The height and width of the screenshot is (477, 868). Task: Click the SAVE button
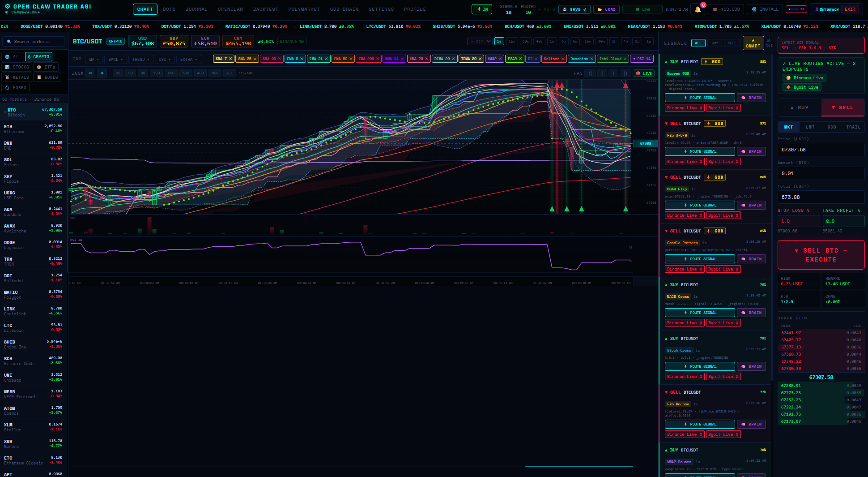[x=574, y=9]
